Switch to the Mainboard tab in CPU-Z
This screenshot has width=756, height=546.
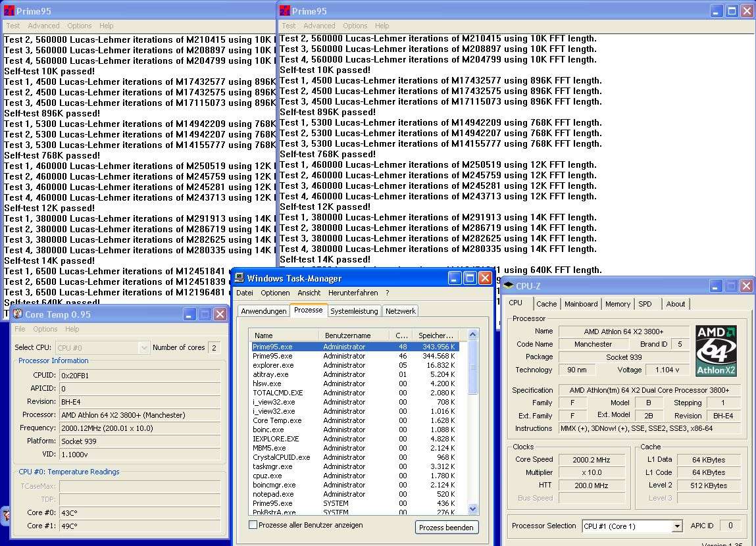point(581,304)
